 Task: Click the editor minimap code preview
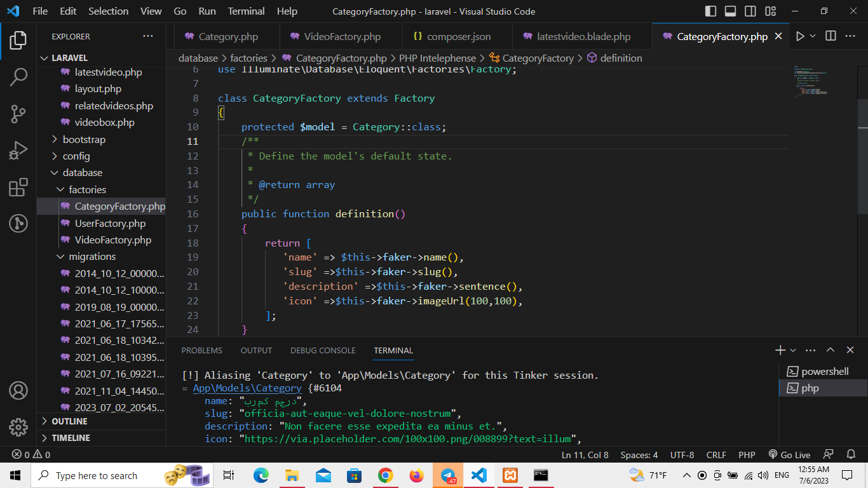pos(810,81)
